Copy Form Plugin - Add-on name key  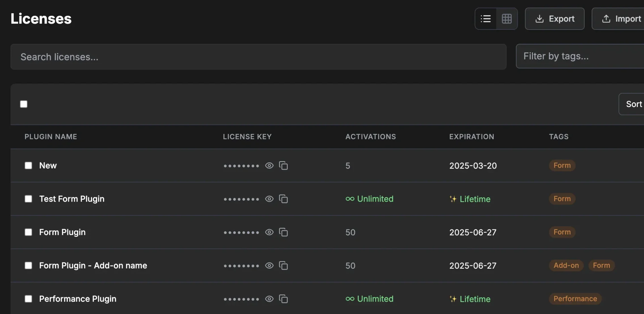[x=283, y=266]
